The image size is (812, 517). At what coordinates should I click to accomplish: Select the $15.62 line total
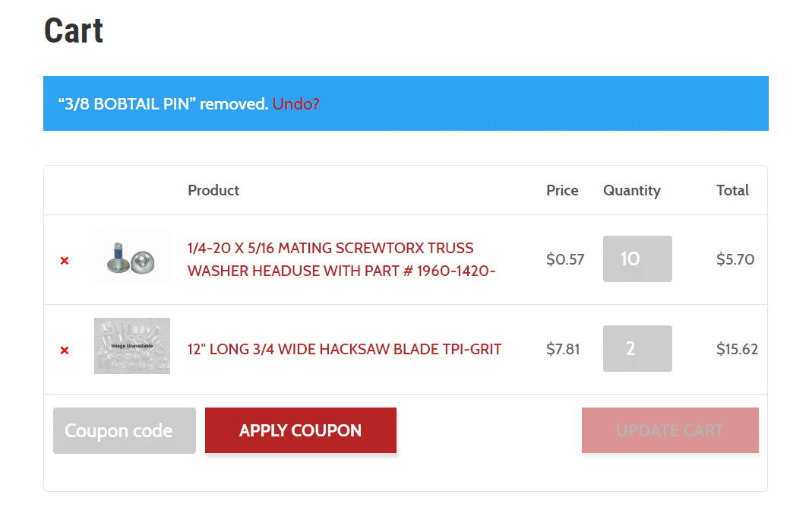click(x=737, y=349)
